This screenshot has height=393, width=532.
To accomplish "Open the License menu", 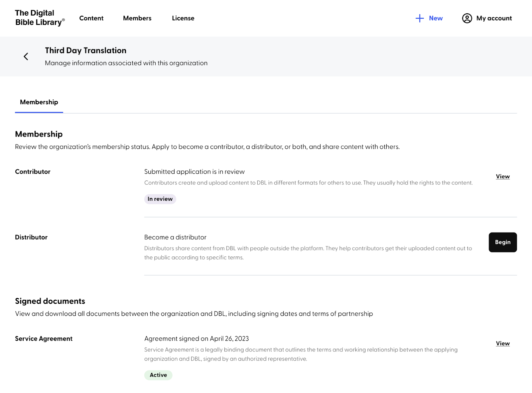I will (183, 18).
